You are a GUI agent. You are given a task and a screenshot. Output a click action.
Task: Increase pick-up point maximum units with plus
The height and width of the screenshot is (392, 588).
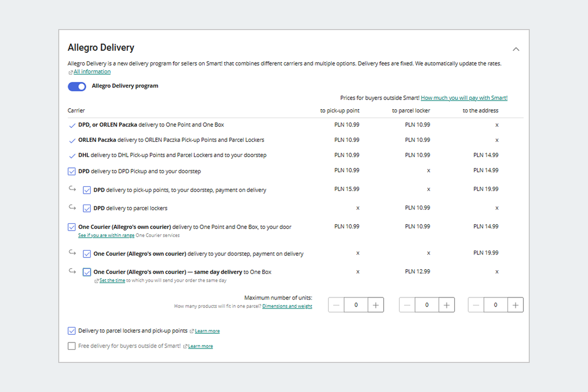coord(376,305)
